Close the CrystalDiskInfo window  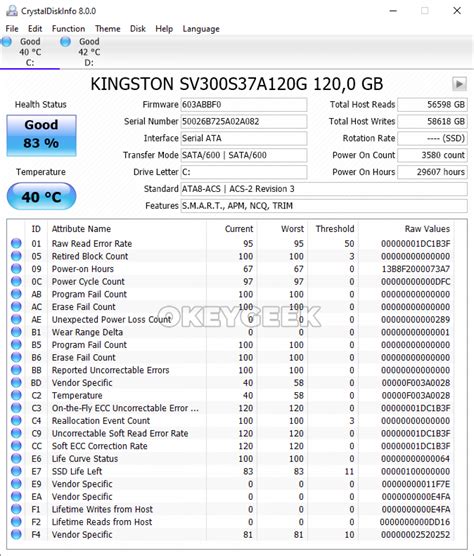(457, 11)
